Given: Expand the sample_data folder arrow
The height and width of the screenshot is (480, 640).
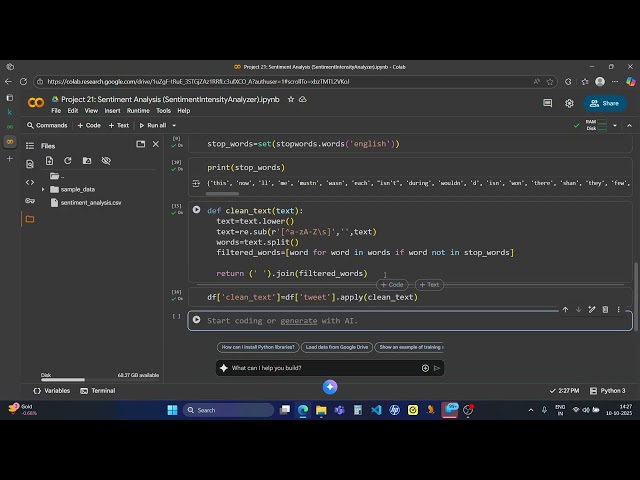Looking at the screenshot, I should tap(43, 189).
